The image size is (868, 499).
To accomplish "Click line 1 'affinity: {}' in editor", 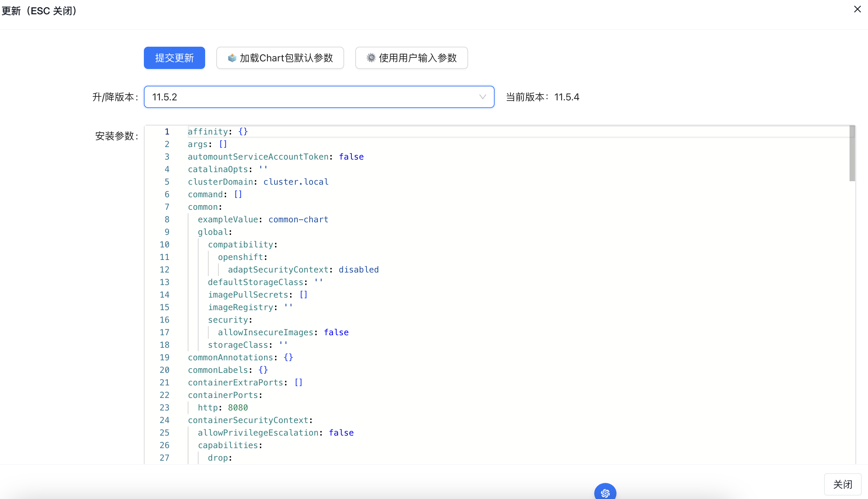I will coord(218,132).
